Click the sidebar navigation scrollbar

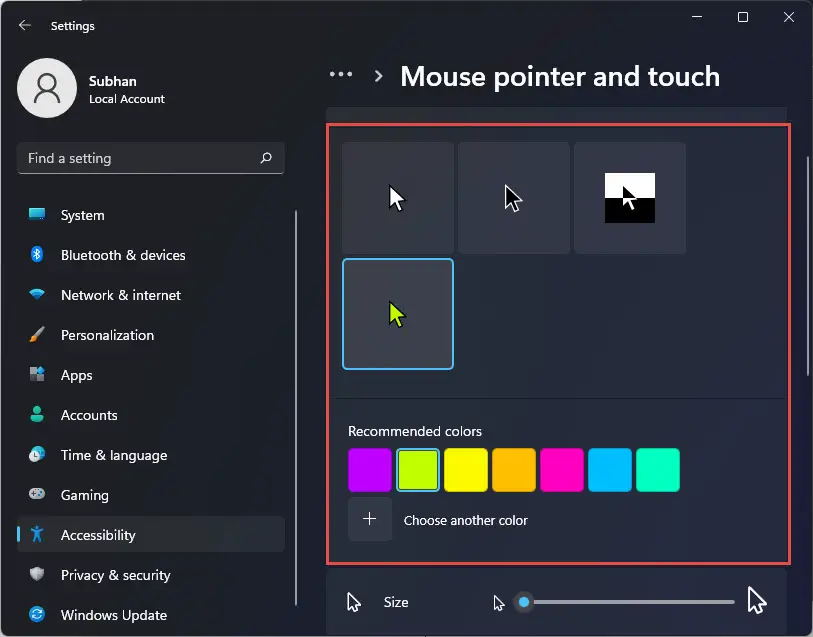(296, 407)
